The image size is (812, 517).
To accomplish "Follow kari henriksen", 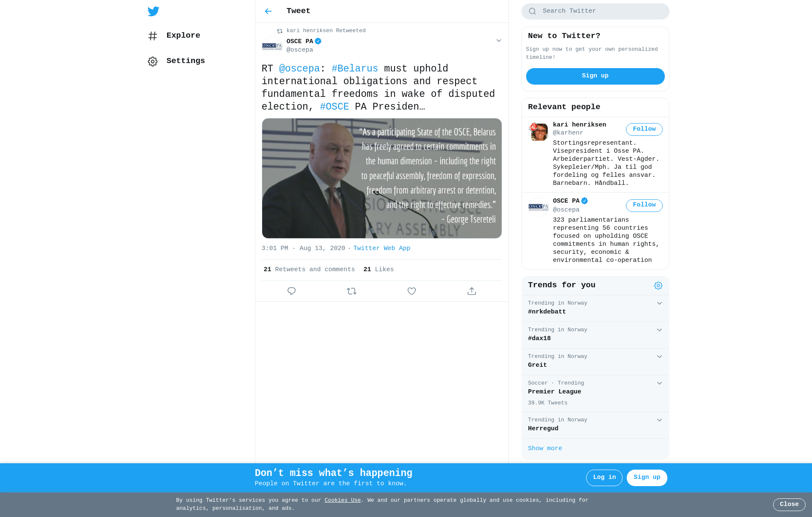I will tap(644, 129).
